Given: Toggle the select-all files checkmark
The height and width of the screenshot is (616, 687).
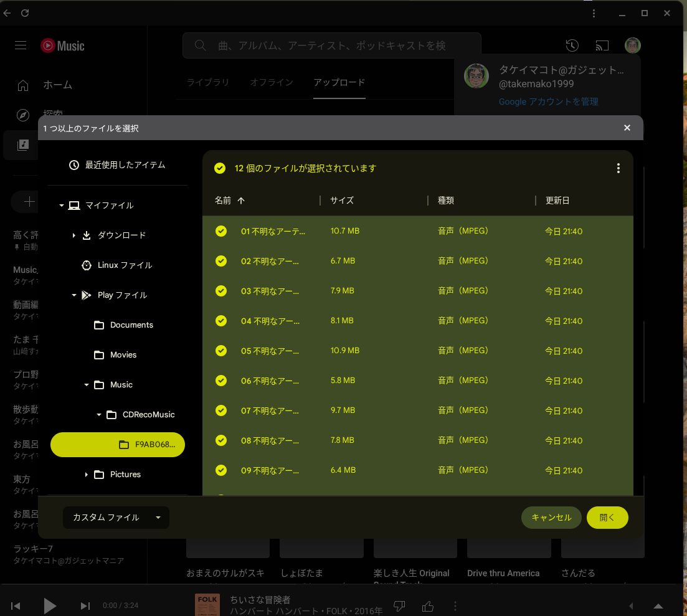Looking at the screenshot, I should [x=219, y=168].
